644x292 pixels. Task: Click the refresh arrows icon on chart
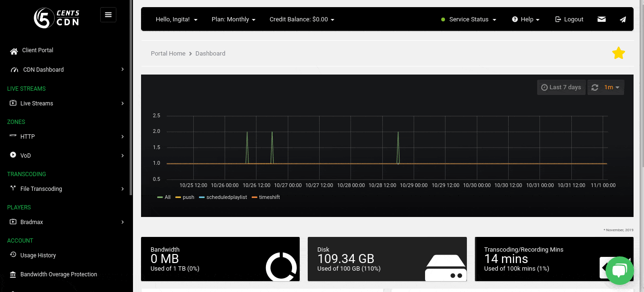click(595, 87)
